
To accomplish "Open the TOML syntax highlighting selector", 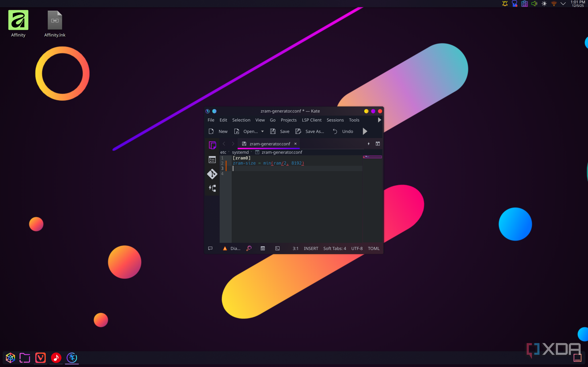I will [x=373, y=248].
